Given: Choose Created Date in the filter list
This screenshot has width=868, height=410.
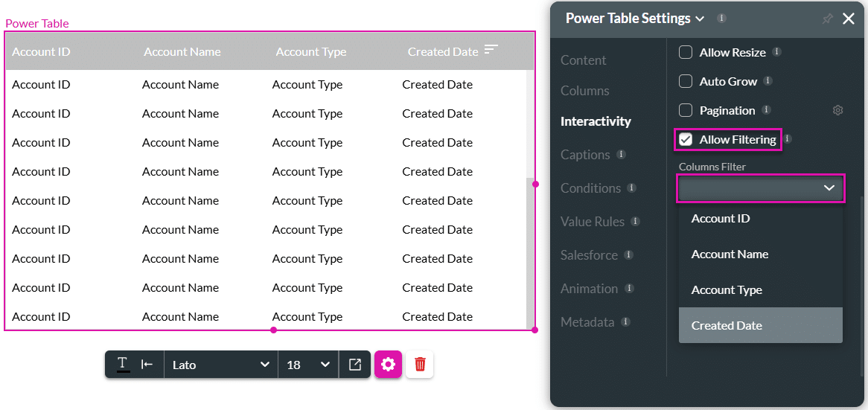Looking at the screenshot, I should tap(727, 326).
